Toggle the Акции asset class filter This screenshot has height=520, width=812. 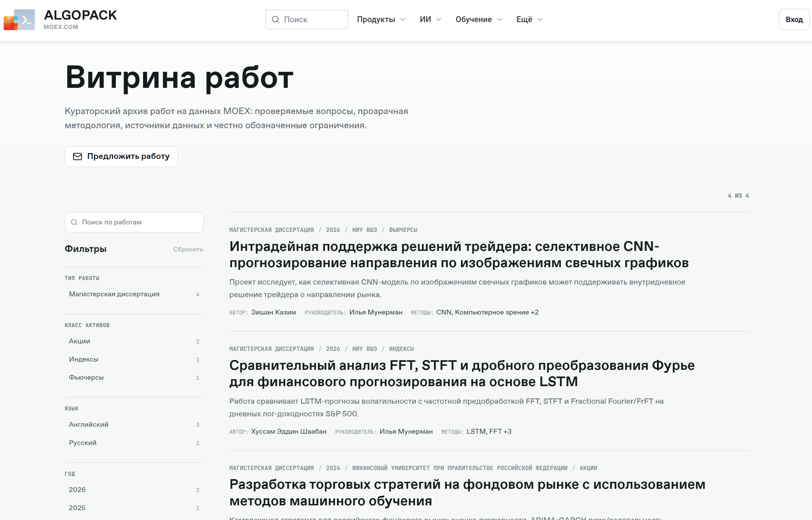[x=134, y=341]
